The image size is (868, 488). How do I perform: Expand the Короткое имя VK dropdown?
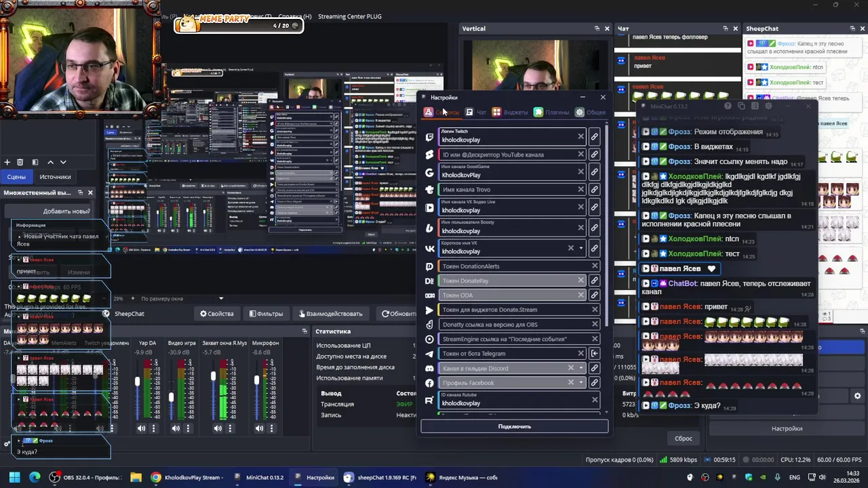point(581,248)
